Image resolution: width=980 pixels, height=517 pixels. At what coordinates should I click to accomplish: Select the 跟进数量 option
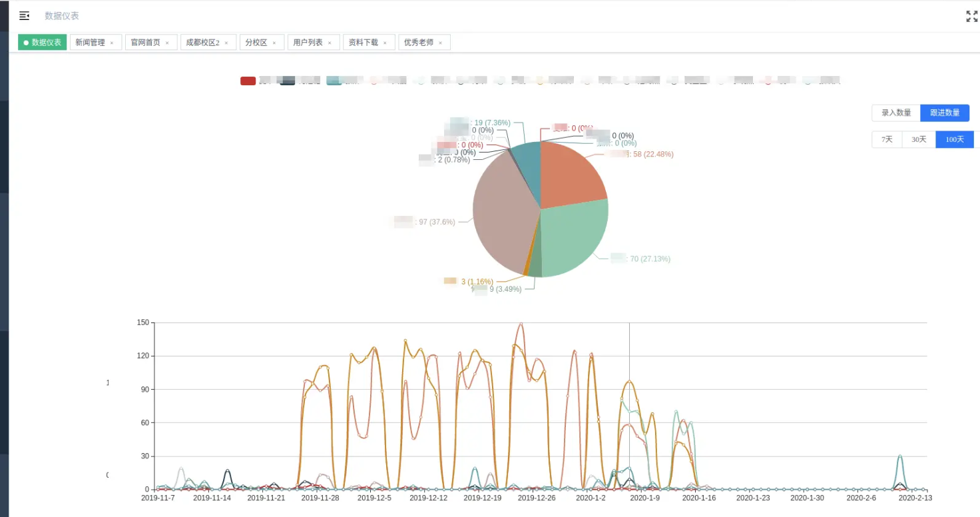945,113
